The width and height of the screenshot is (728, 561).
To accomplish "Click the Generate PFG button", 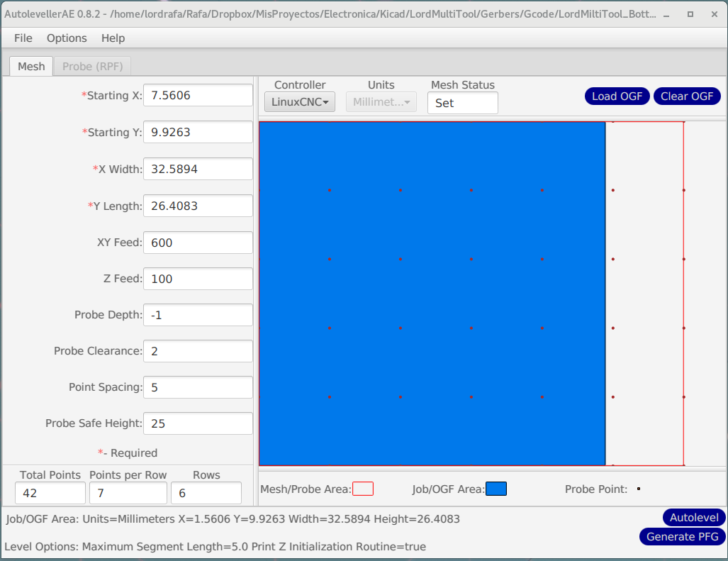I will pos(683,537).
